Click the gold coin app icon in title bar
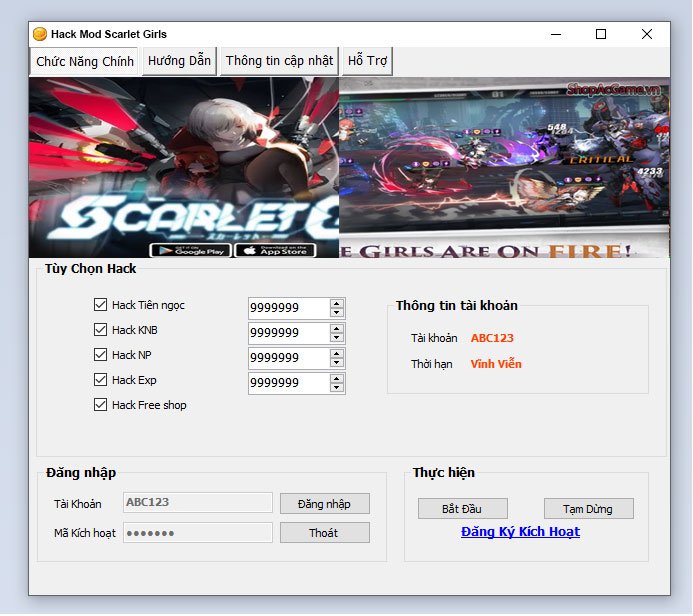 point(40,34)
